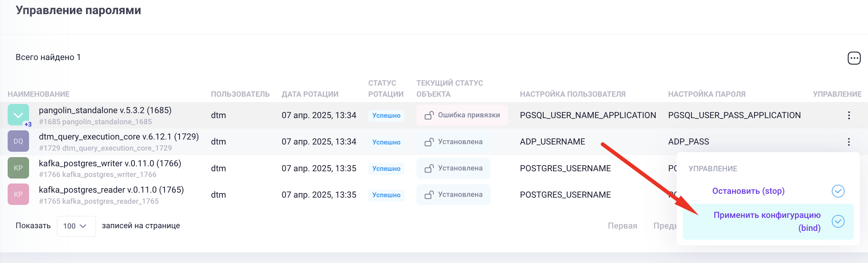The height and width of the screenshot is (263, 868).
Task: Click the lock icon in Ошибка привязки status
Action: [x=429, y=115]
